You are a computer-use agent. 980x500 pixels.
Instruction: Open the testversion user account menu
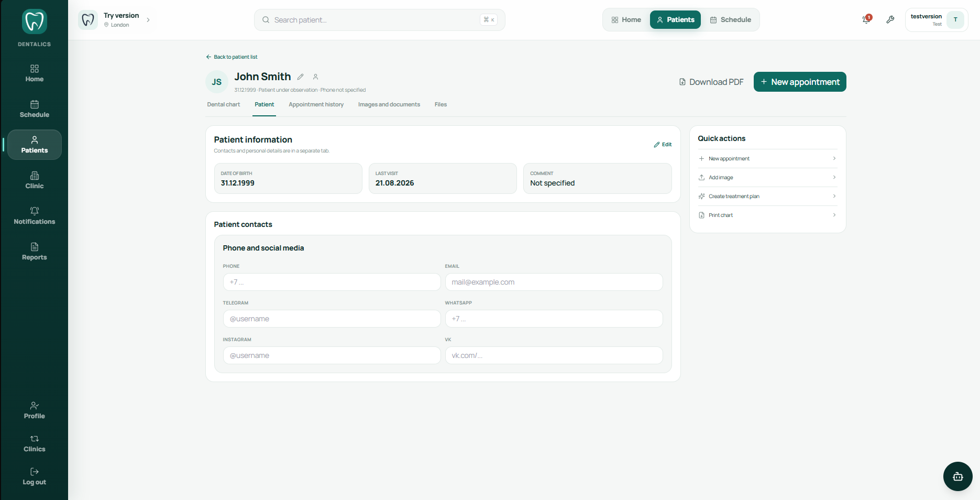(937, 20)
